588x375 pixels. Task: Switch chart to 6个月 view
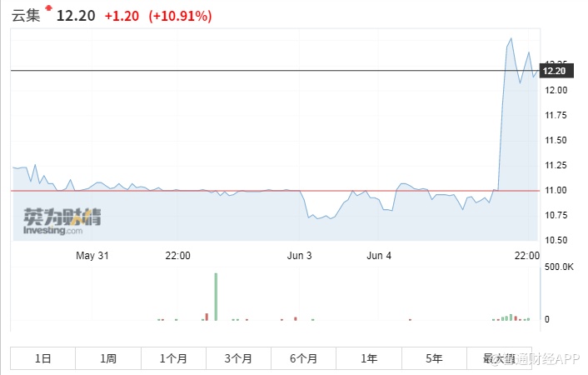(x=303, y=358)
